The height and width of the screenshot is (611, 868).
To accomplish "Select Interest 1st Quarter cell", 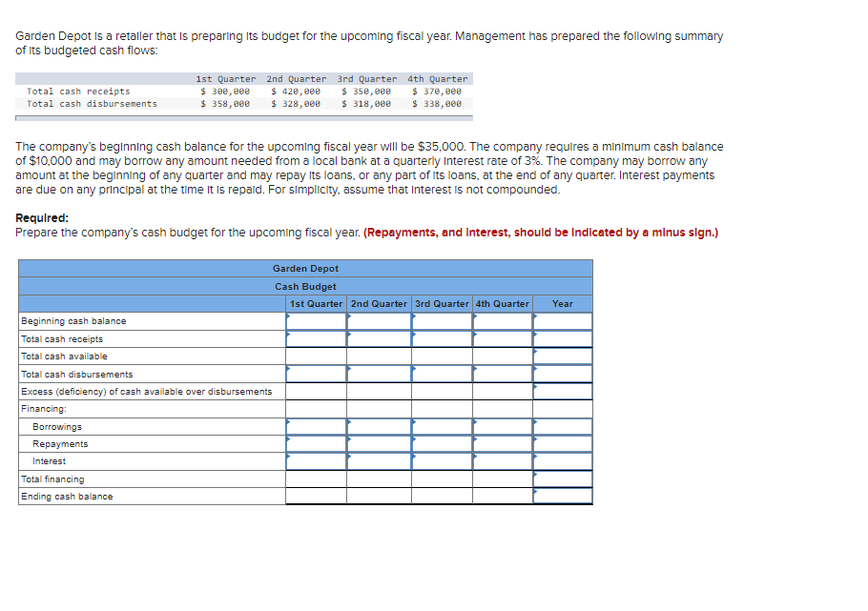I will click(x=316, y=461).
